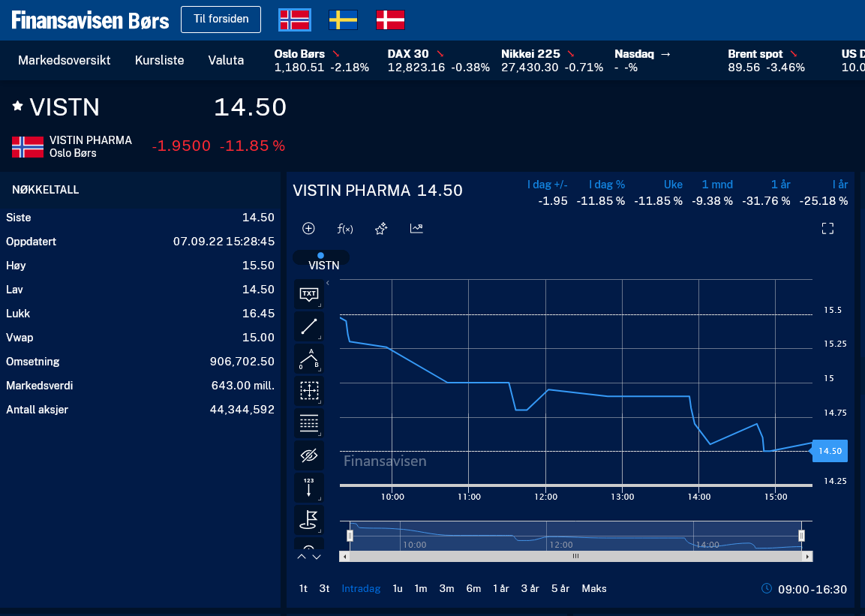Enter fullscreen chart mode

827,228
